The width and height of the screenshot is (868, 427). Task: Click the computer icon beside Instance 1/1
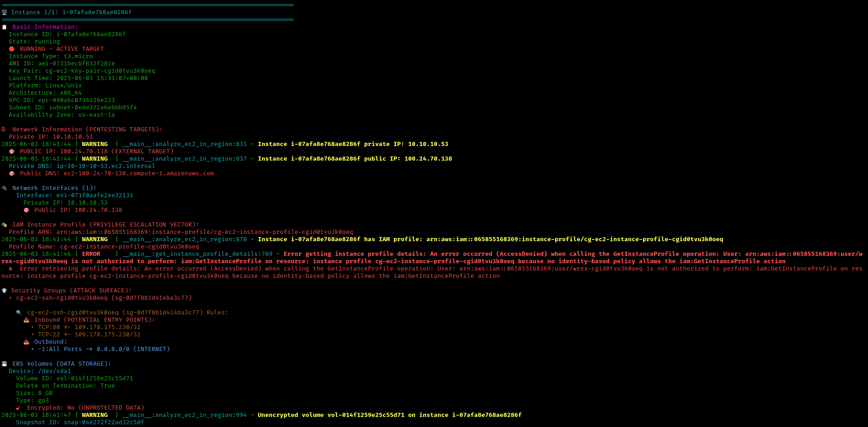click(x=4, y=12)
